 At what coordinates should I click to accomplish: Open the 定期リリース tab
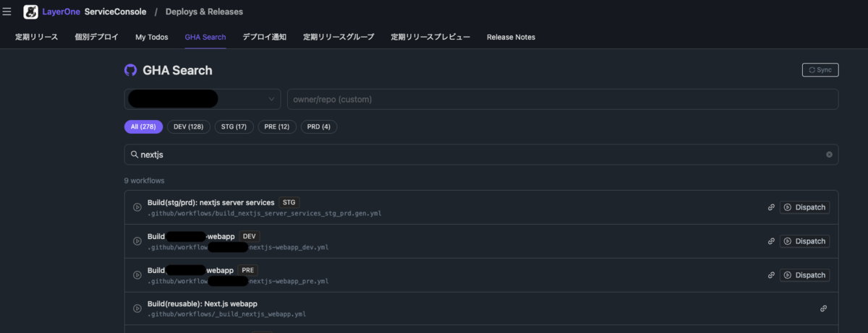[x=37, y=37]
